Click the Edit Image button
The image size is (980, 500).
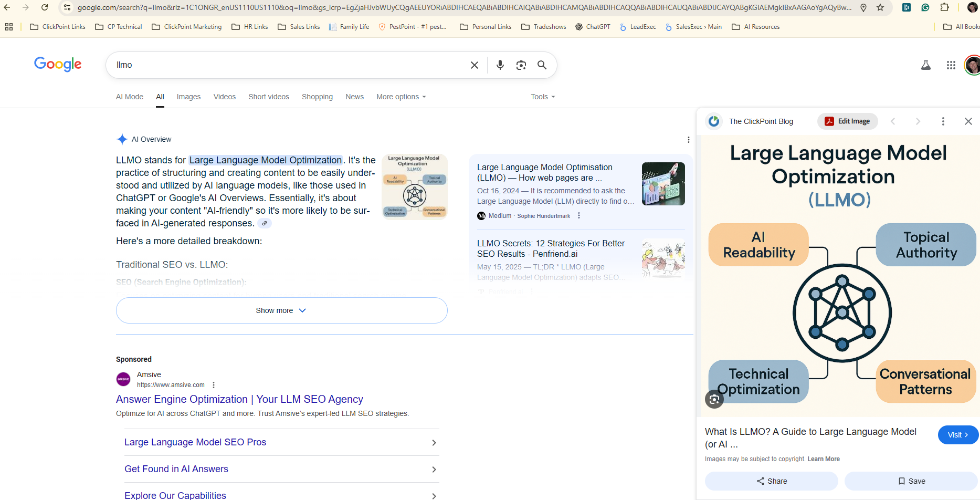point(848,121)
